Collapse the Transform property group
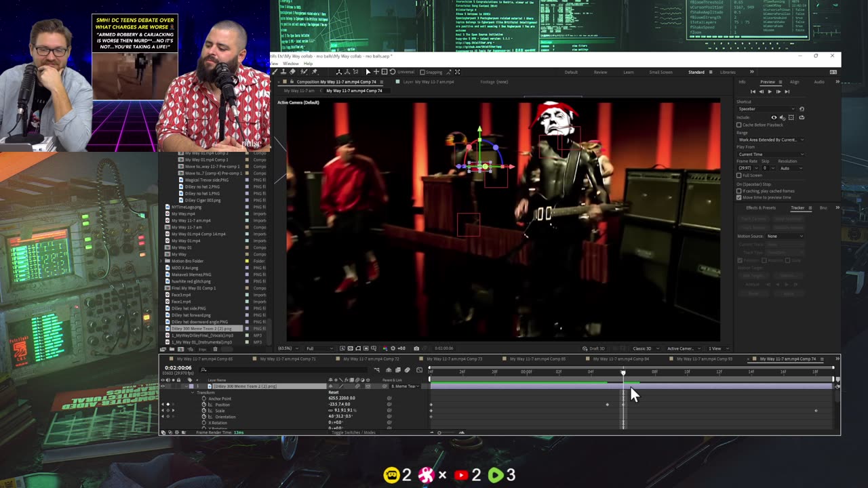This screenshot has height=488, width=868. click(193, 392)
